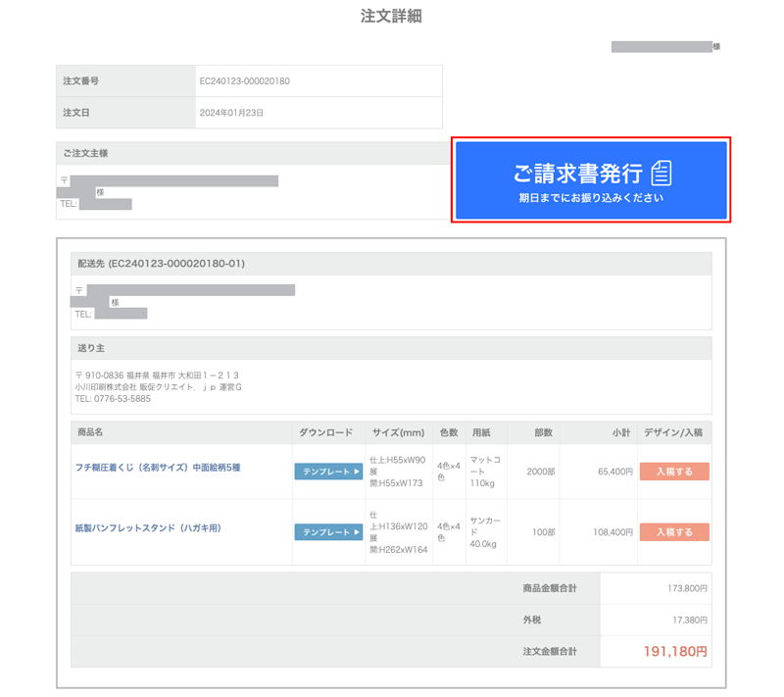Click order number EC240123-000020180 value
Image resolution: width=784 pixels, height=697 pixels.
click(x=244, y=81)
